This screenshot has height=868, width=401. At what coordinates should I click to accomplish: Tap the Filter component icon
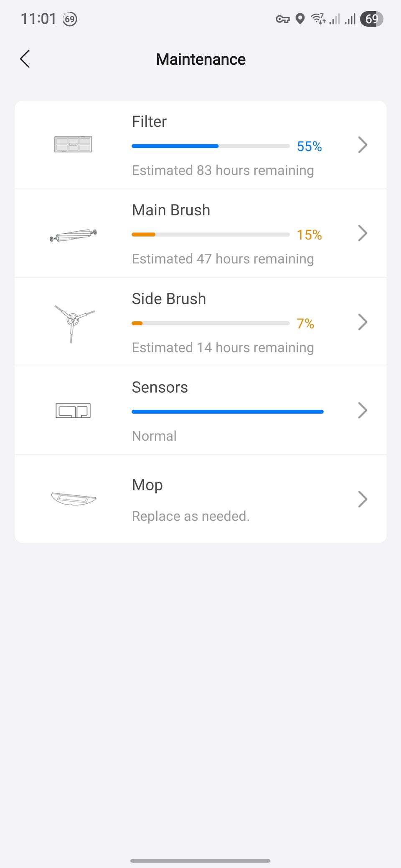coord(73,144)
